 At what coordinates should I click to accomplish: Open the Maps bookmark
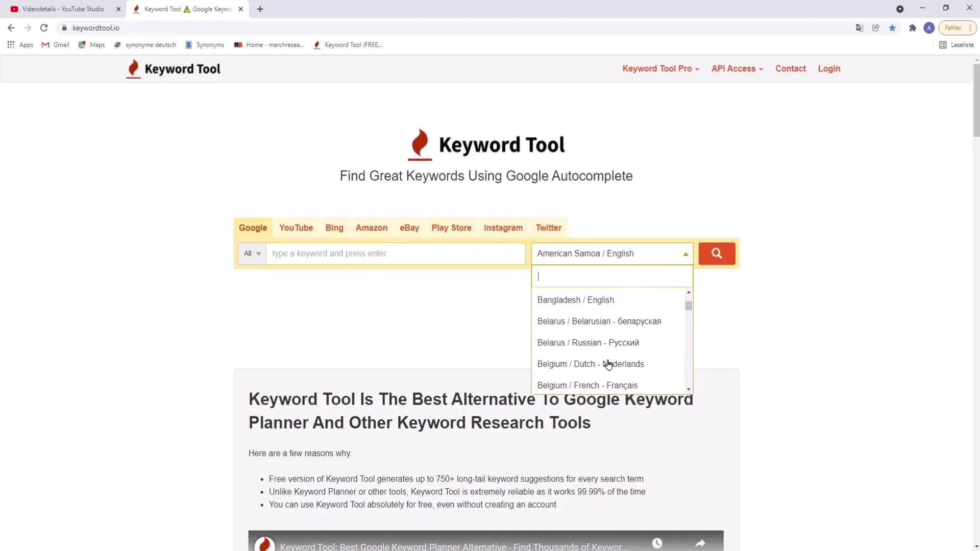click(x=91, y=45)
